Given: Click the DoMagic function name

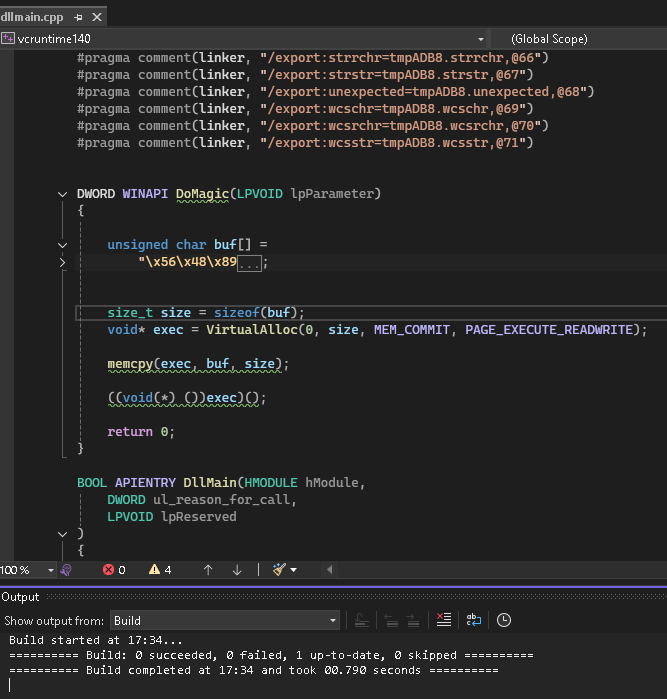Looking at the screenshot, I should (x=202, y=194).
